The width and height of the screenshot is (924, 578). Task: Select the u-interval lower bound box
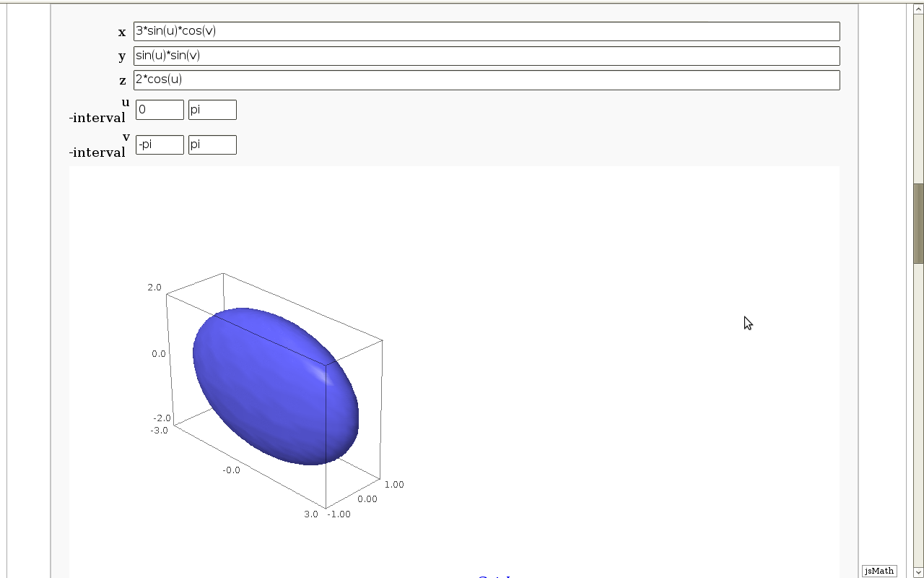point(160,110)
